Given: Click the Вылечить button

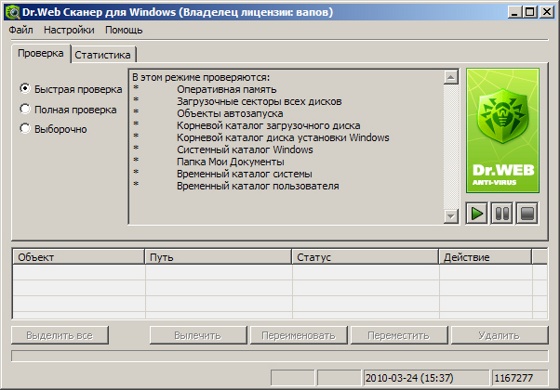Looking at the screenshot, I should click(x=198, y=335).
